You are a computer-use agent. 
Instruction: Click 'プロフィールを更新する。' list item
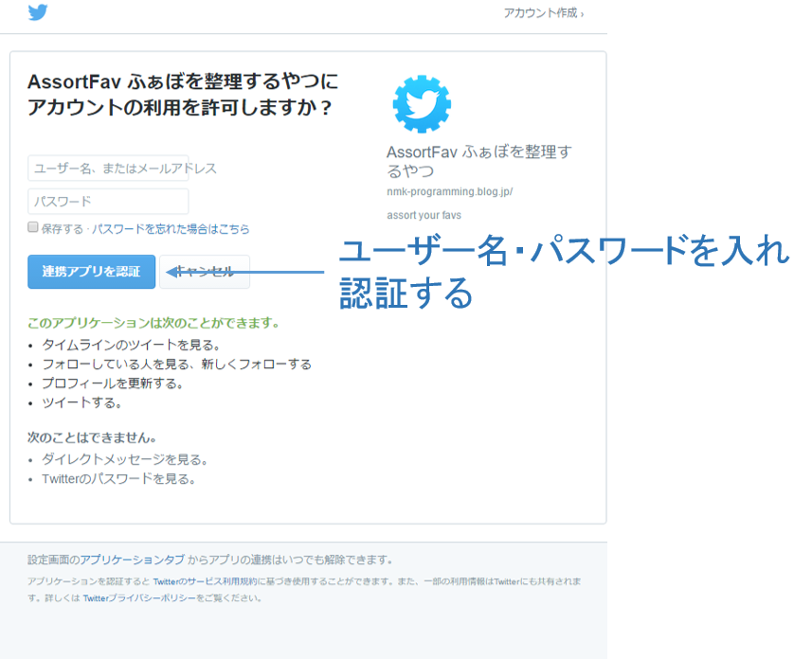pos(113,383)
